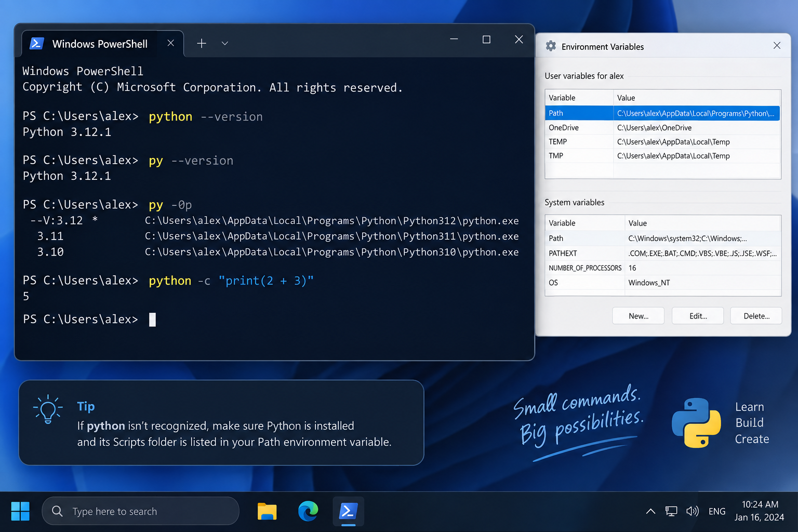This screenshot has height=532, width=798.
Task: Open File Explorer from the taskbar
Action: [267, 512]
